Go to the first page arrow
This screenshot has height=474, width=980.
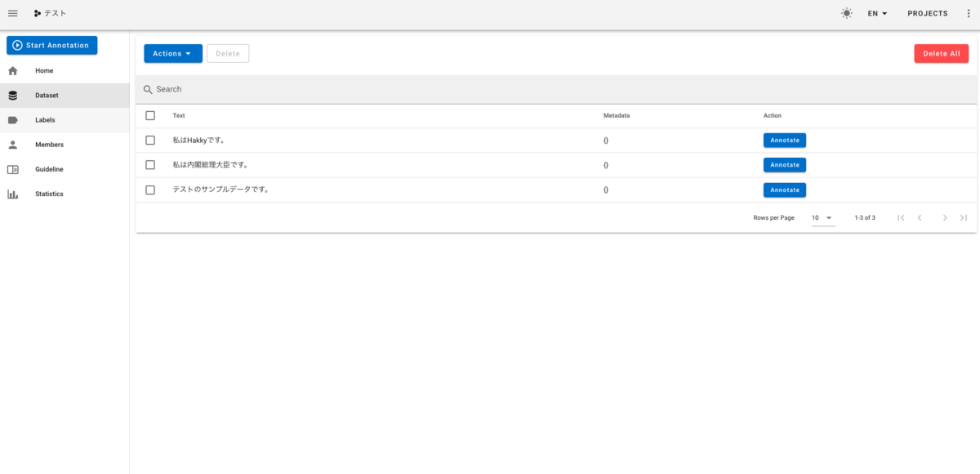pos(901,217)
